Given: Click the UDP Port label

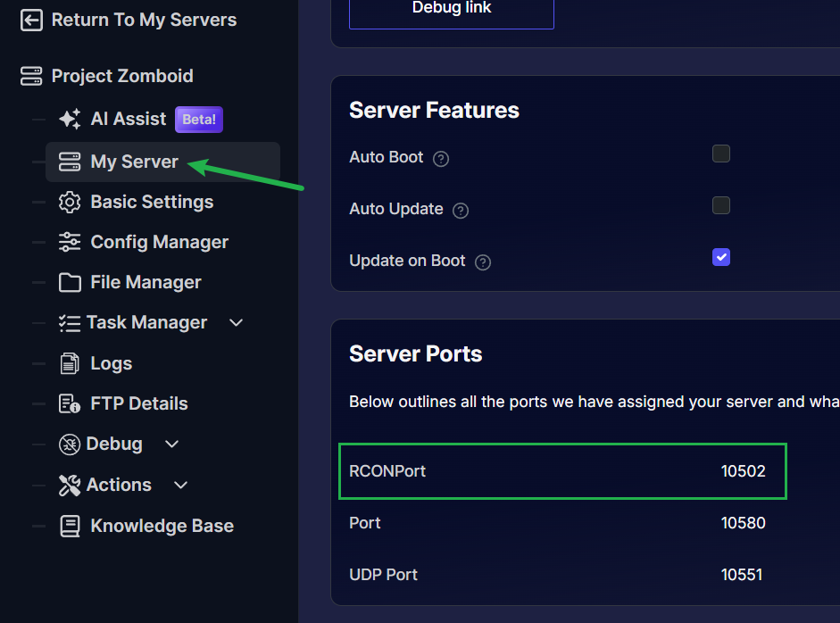Looking at the screenshot, I should (x=384, y=575).
